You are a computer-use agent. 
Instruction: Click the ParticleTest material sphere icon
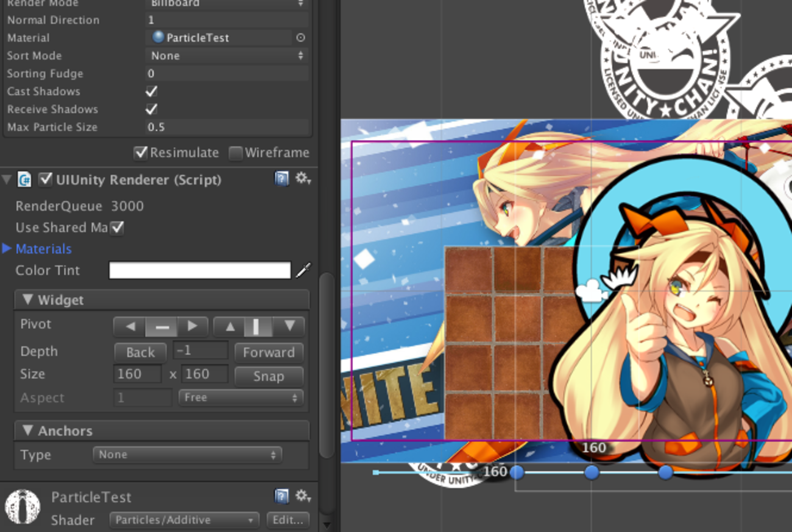(158, 37)
